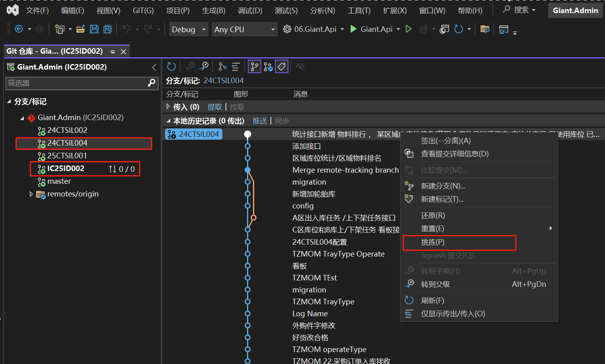Click the Open File folder icon
The image size is (605, 364).
[81, 29]
